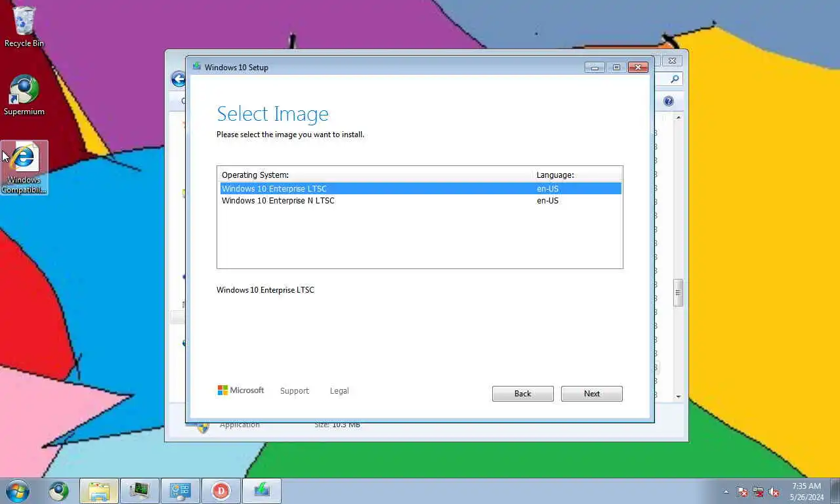Minimize the Windows 10 Setup window
Screen dimensions: 840x504
595,67
